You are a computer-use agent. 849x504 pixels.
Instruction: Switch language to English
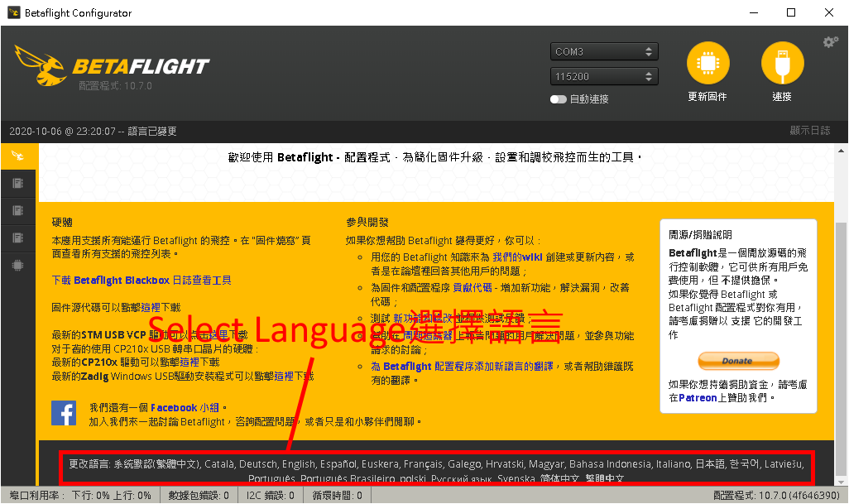click(x=299, y=464)
